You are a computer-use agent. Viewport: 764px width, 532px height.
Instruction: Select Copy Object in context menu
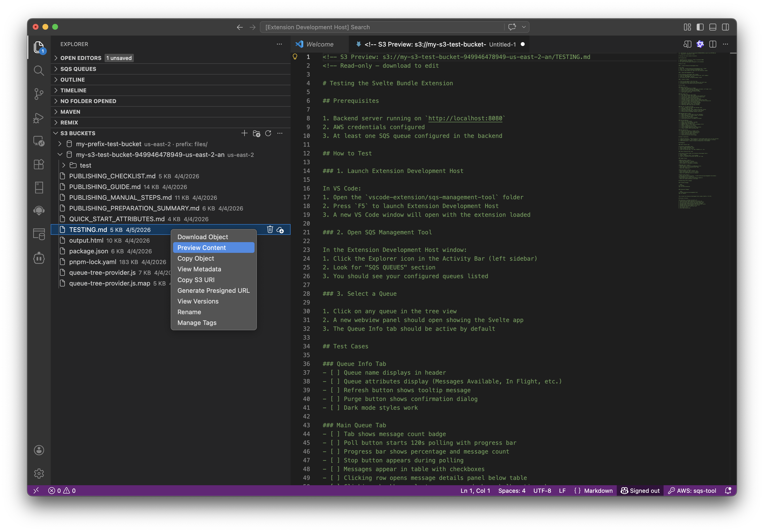pyautogui.click(x=214, y=258)
